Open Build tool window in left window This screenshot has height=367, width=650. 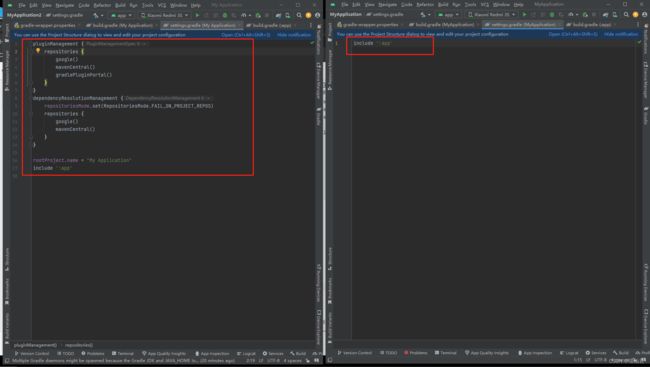coord(298,354)
